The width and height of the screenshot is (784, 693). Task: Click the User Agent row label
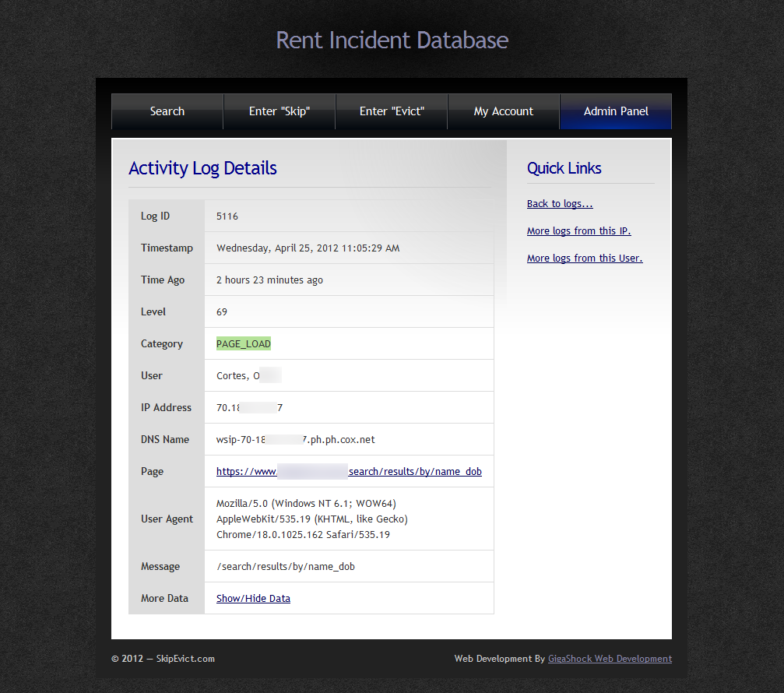point(167,519)
